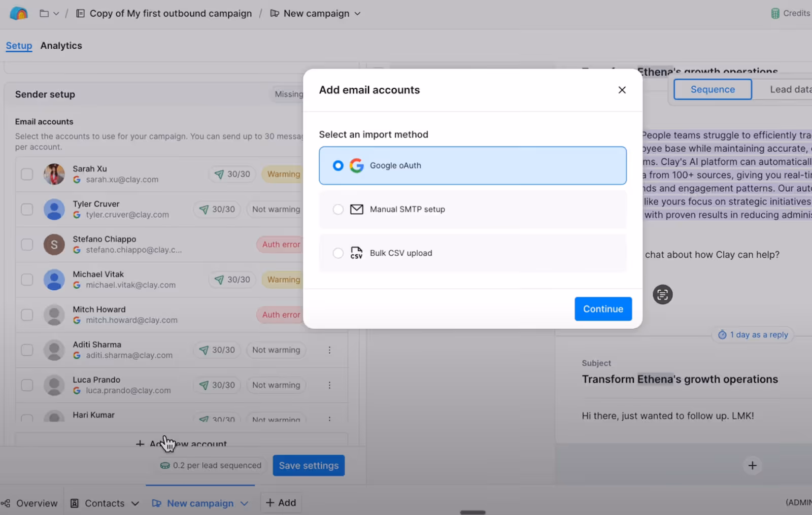This screenshot has width=812, height=515.
Task: Click the Credits icon in the top-right
Action: pos(775,13)
